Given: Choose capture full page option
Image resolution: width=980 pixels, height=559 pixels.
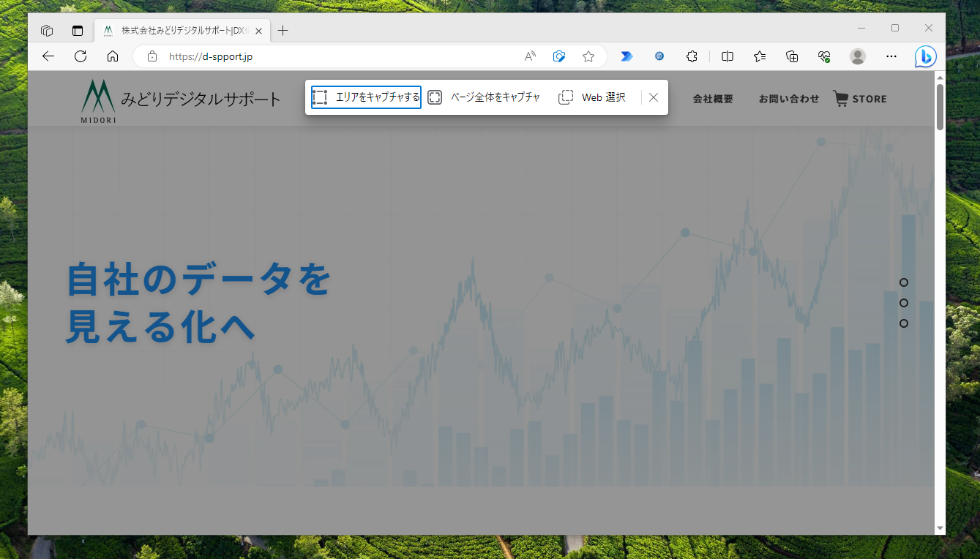Looking at the screenshot, I should tap(484, 97).
